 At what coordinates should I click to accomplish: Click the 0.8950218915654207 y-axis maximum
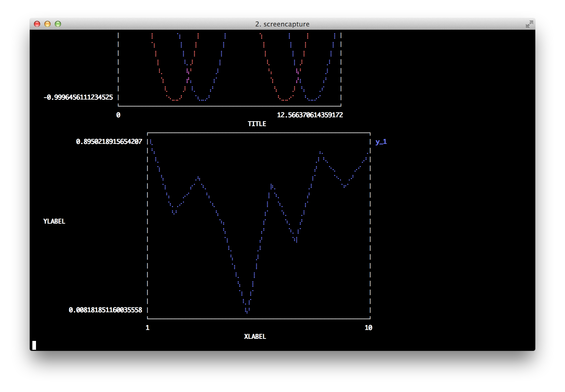pos(109,142)
